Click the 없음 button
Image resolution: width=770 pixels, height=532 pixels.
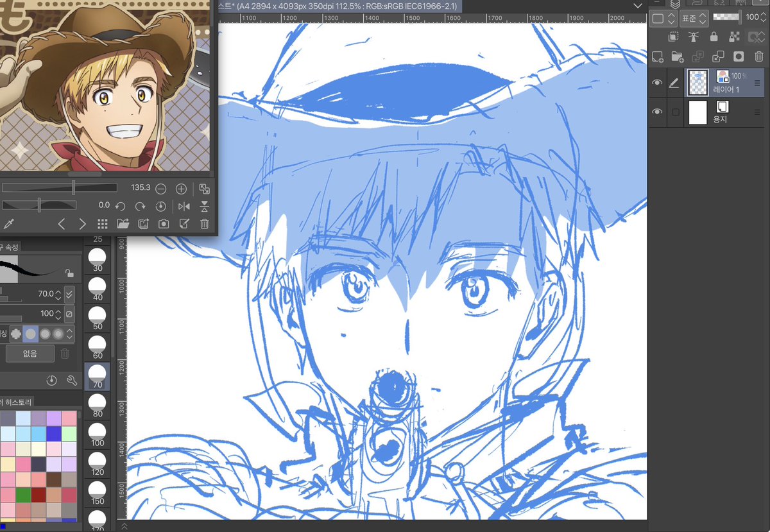[x=30, y=353]
